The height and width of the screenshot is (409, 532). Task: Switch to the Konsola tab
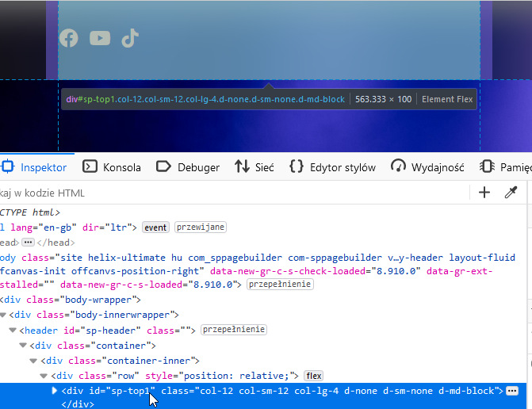[x=112, y=167]
